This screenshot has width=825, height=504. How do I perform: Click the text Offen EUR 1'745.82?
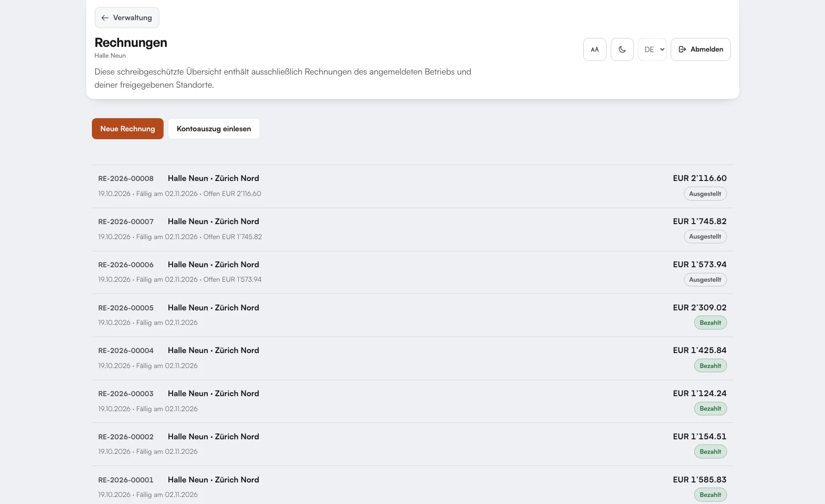232,237
